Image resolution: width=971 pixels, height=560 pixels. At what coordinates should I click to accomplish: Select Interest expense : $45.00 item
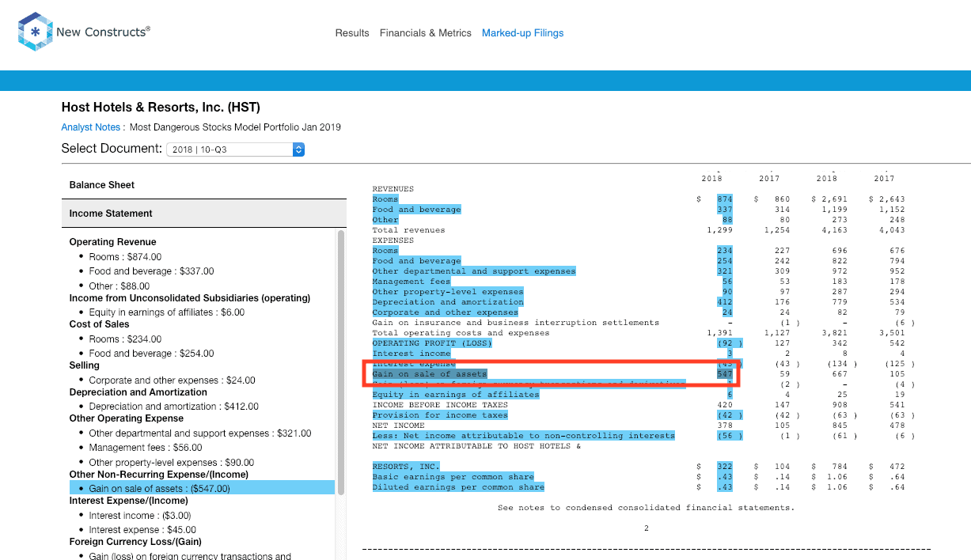pos(142,530)
